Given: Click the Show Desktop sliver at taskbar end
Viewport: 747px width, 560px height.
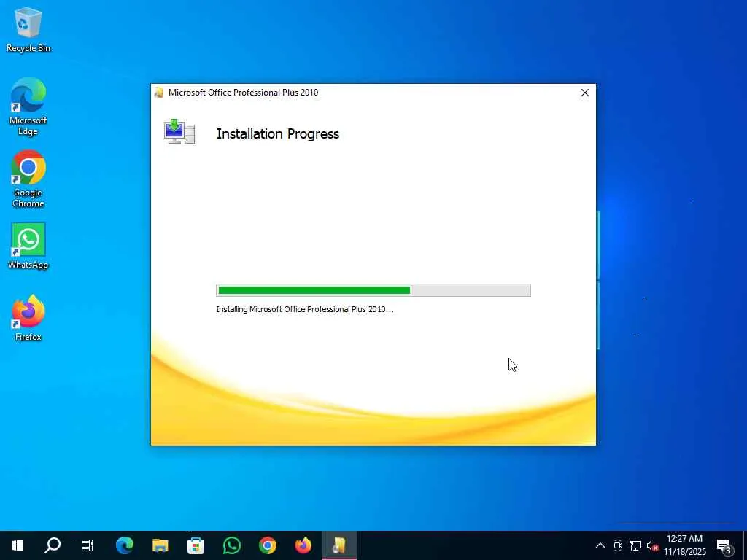Looking at the screenshot, I should (745, 545).
